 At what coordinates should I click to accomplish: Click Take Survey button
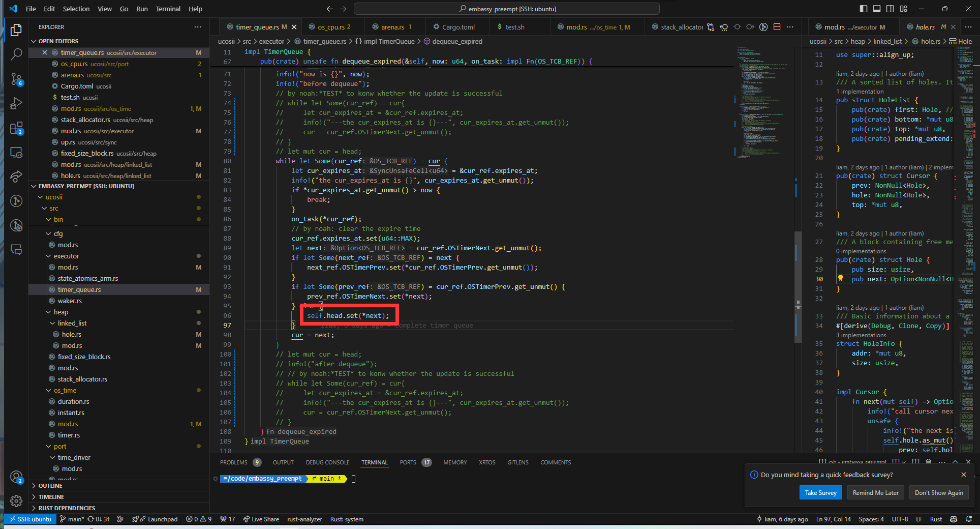820,492
